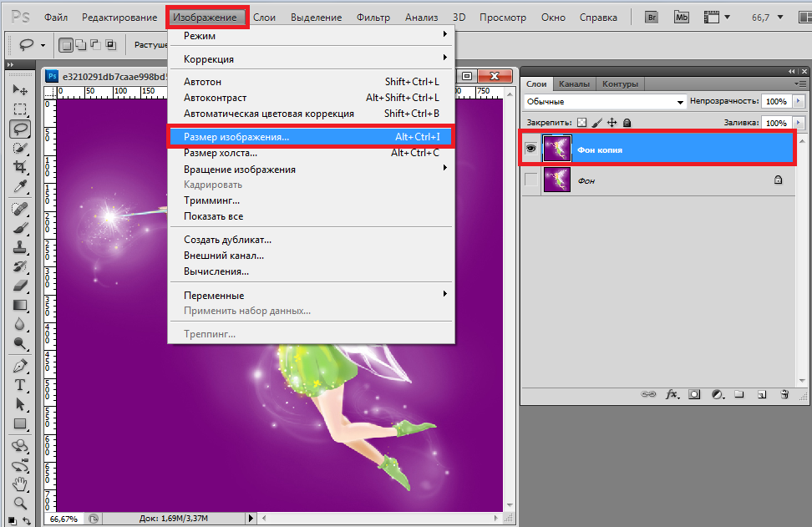This screenshot has height=527, width=812.
Task: Select the Gradient tool
Action: (x=20, y=304)
